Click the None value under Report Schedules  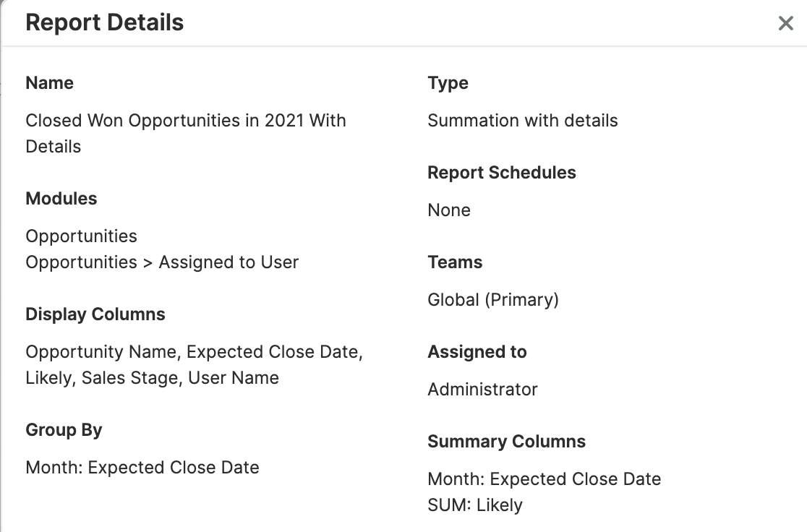pos(449,210)
